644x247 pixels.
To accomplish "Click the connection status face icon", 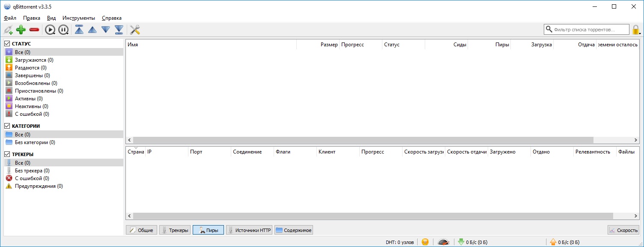I will coord(425,242).
